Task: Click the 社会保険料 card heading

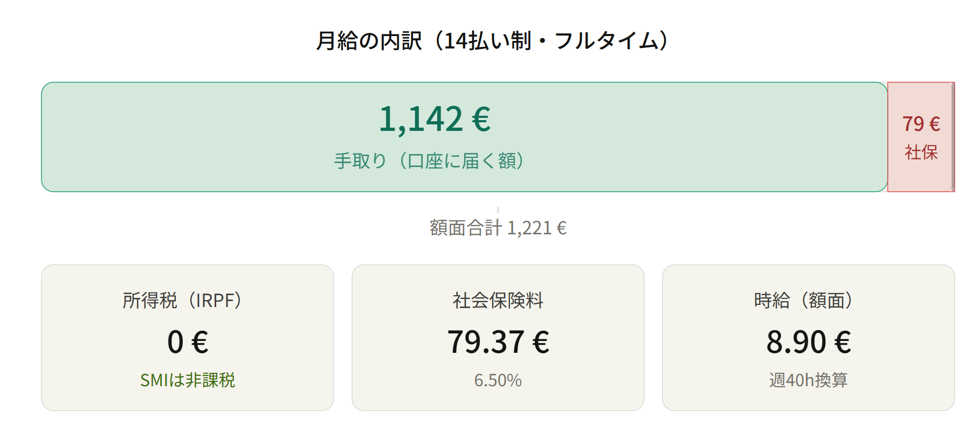Action: pyautogui.click(x=498, y=300)
